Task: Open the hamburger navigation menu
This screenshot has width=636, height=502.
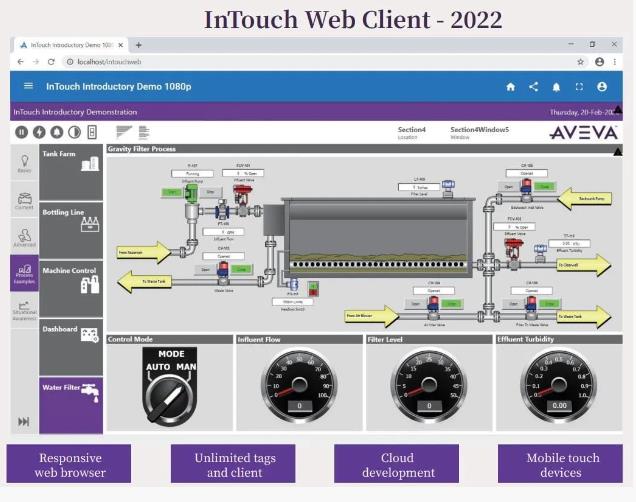Action: coord(28,86)
